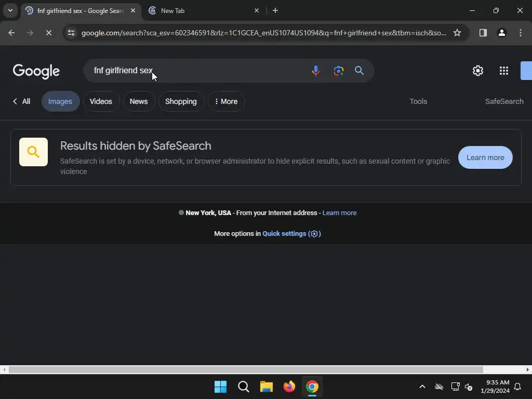Click the magnifier search button in search box
This screenshot has width=532, height=399.
pyautogui.click(x=359, y=71)
